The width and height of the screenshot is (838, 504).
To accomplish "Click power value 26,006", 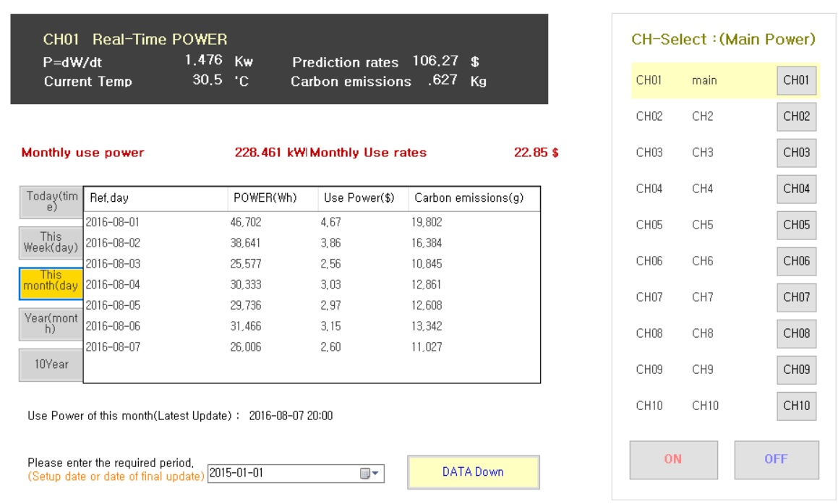I will (246, 347).
